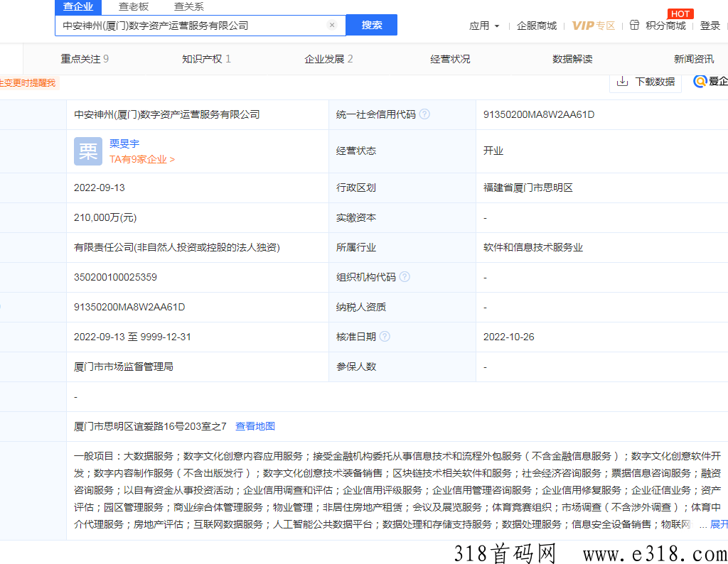Switch to the 查企业 tab
Viewport: 728px width, 564px height.
(x=78, y=6)
